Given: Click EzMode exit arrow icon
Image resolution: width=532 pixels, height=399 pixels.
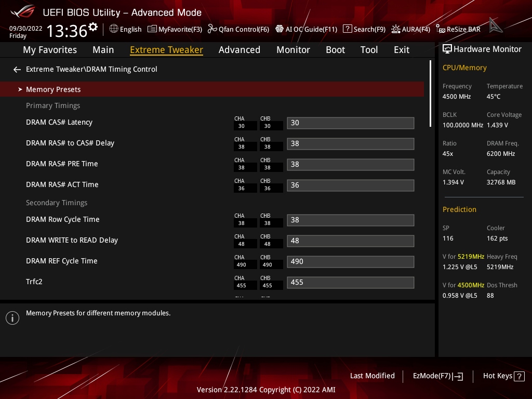Looking at the screenshot, I should 458,376.
